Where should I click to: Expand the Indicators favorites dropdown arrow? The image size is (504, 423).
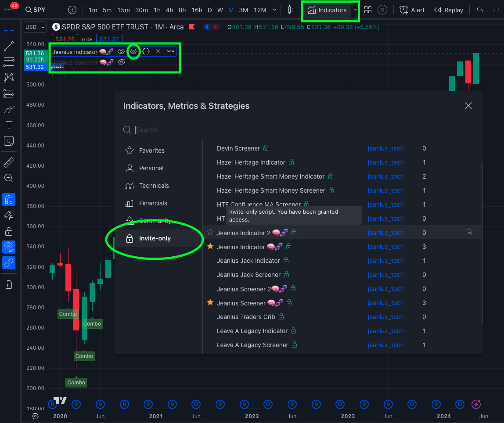point(355,10)
